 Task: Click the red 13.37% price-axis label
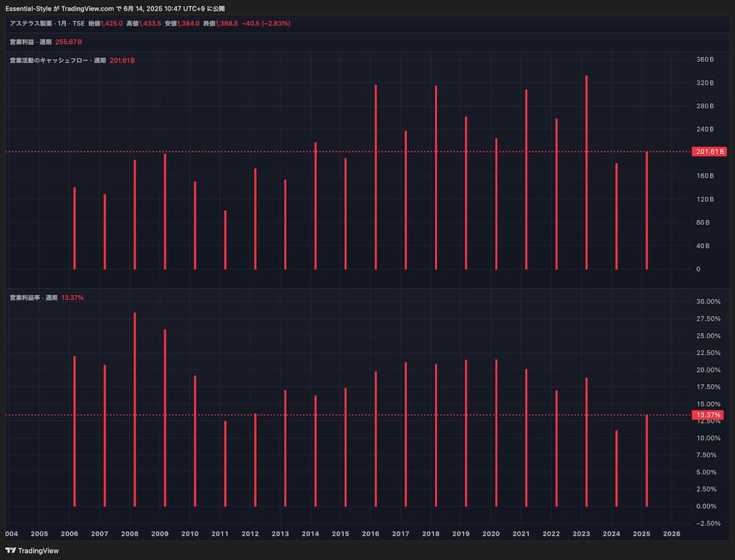point(708,415)
